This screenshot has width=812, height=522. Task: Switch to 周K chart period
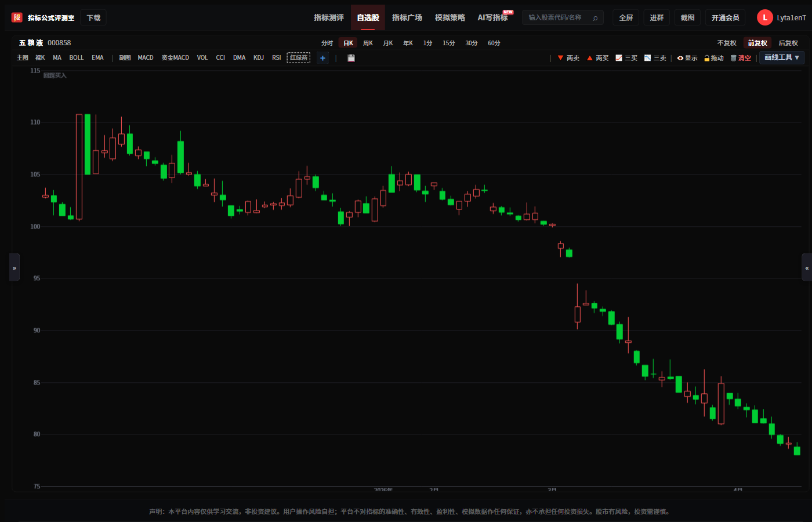point(368,43)
